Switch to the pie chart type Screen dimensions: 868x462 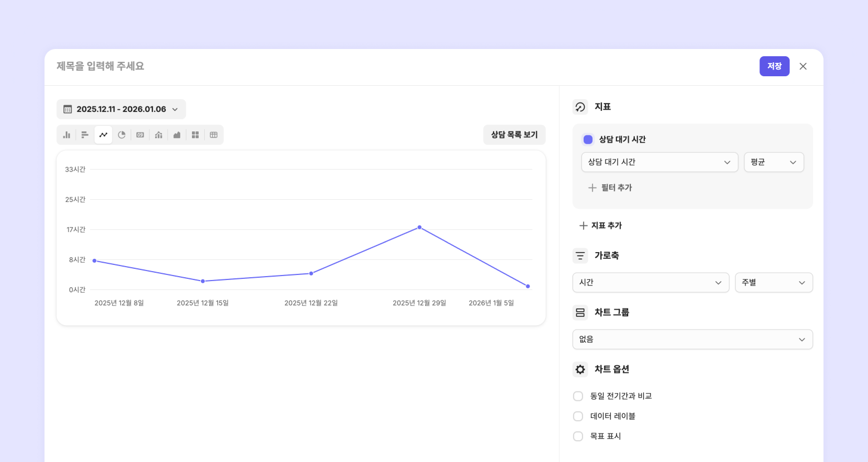122,135
